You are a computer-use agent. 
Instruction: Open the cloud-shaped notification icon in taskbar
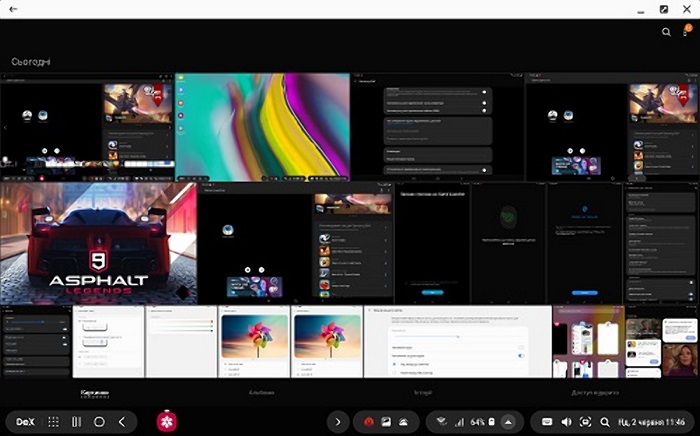(403, 422)
